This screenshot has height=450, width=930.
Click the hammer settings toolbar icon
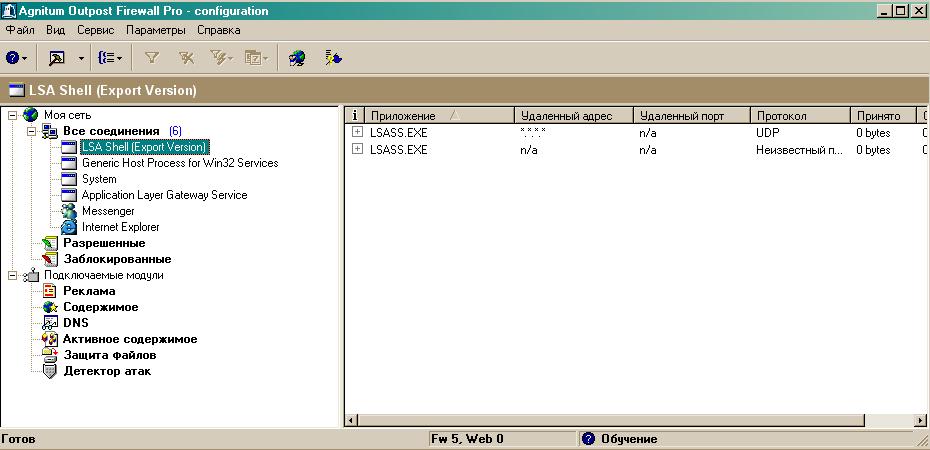[x=57, y=58]
